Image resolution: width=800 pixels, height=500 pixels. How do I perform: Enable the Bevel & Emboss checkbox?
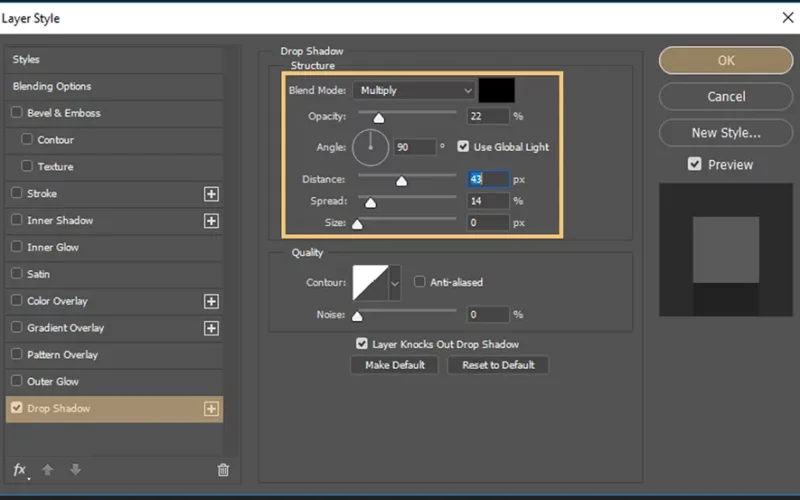(16, 112)
